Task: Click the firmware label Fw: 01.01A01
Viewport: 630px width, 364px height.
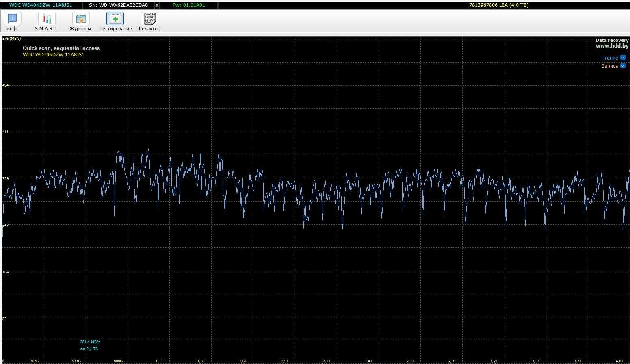Action: tap(189, 5)
